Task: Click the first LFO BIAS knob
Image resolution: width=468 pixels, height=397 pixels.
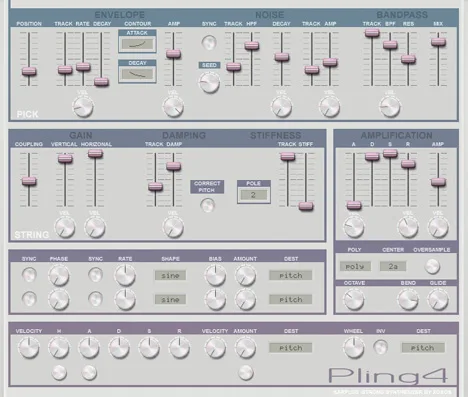Action: point(215,275)
